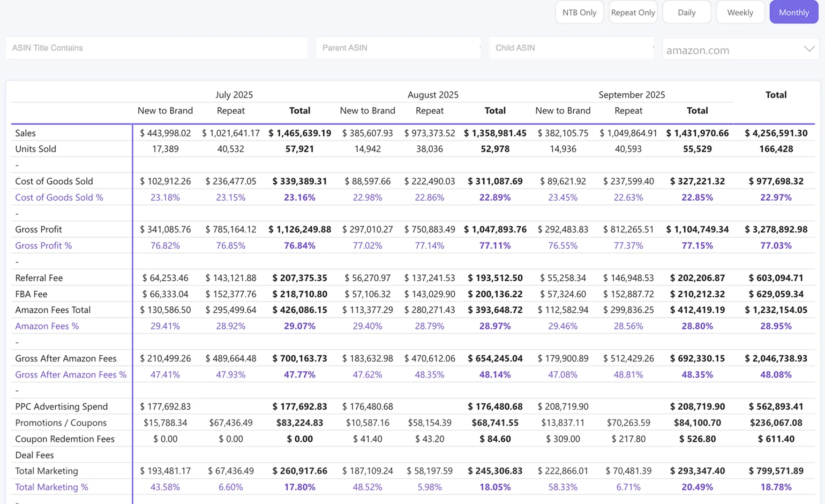Click July total sales $ 1,465,639.19
This screenshot has width=825, height=504.
300,133
